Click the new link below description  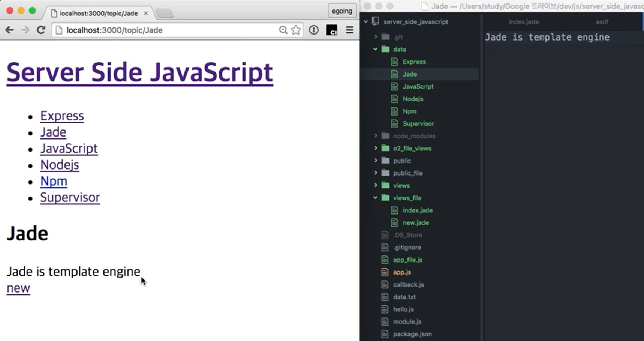coord(18,288)
